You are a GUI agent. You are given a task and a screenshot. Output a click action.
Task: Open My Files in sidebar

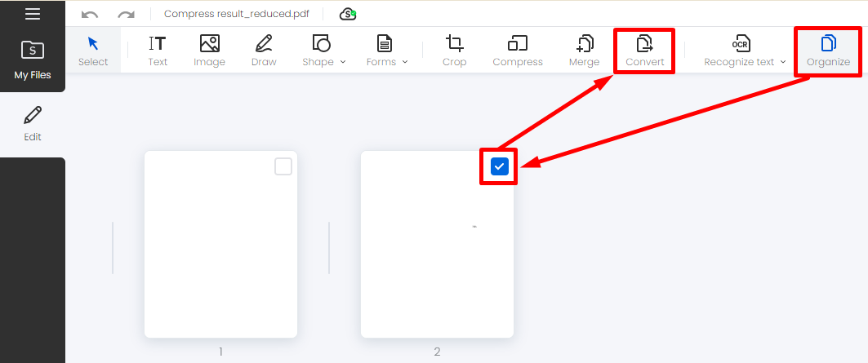tap(33, 60)
